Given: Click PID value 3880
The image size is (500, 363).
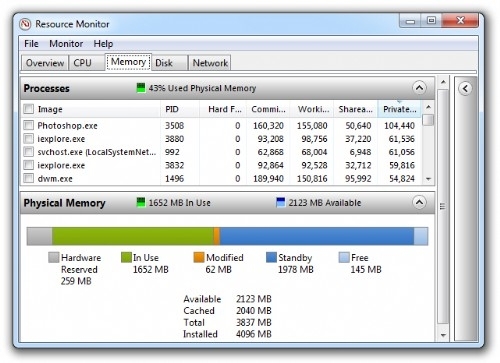Looking at the screenshot, I should (x=174, y=139).
